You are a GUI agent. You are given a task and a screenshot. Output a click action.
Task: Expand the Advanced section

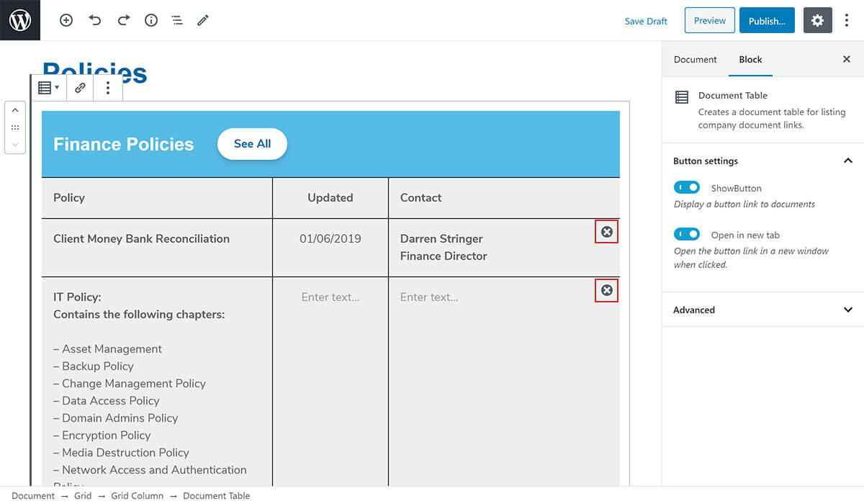pos(847,310)
